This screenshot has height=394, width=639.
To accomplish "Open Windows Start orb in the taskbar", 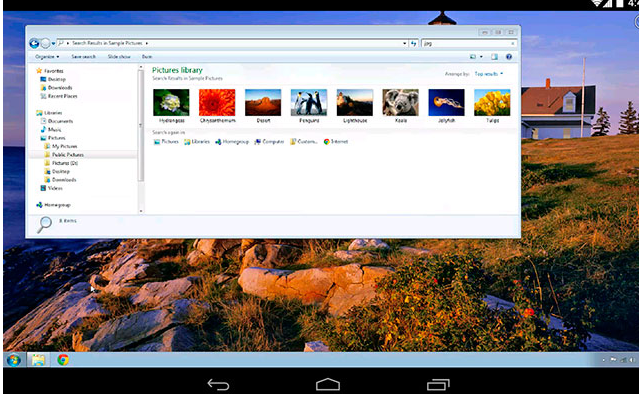I will (x=13, y=360).
